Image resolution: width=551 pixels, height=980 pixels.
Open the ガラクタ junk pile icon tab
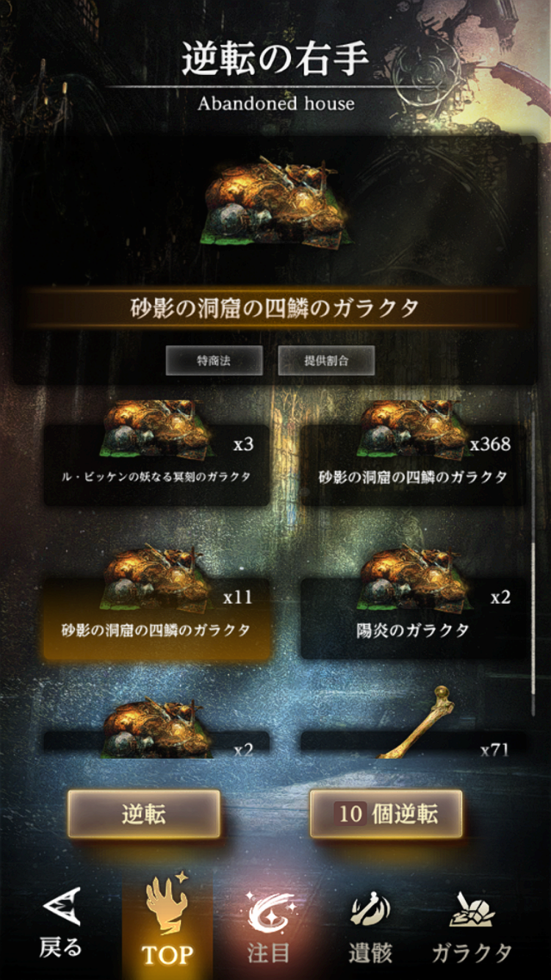[x=472, y=911]
